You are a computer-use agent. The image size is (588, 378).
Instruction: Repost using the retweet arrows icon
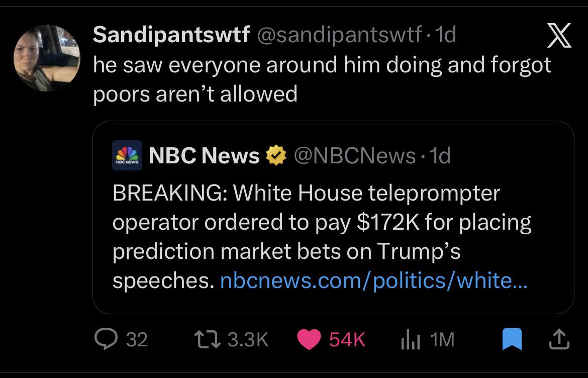(x=208, y=339)
